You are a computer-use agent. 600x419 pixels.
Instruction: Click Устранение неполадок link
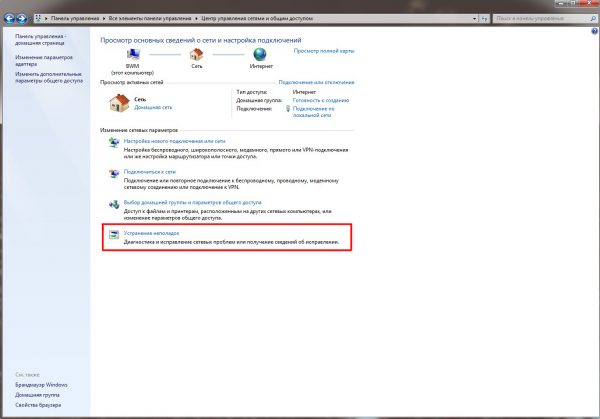tap(151, 233)
